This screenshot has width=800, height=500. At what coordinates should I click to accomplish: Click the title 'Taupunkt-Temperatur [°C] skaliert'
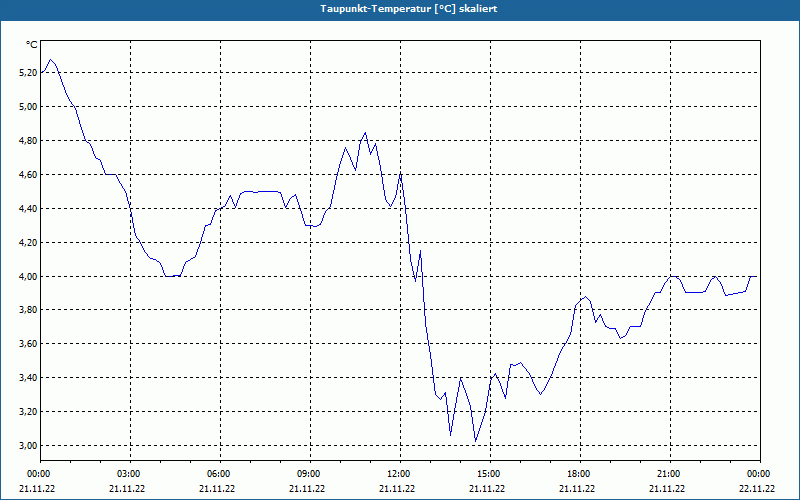(409, 9)
